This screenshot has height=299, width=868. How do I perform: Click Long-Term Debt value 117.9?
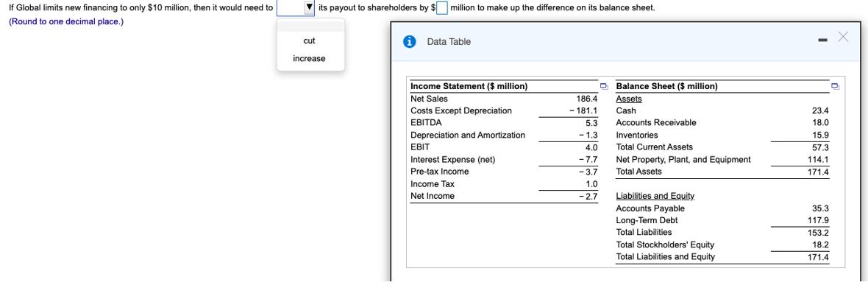pos(818,221)
